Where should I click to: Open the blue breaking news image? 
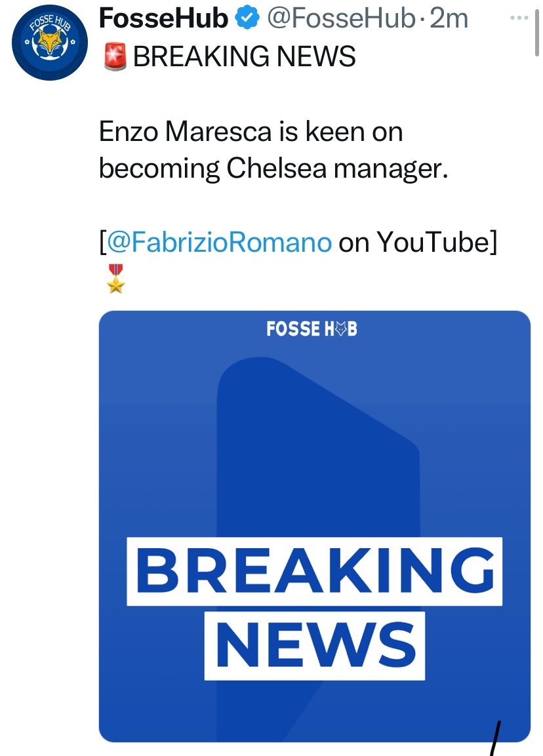pos(314,526)
